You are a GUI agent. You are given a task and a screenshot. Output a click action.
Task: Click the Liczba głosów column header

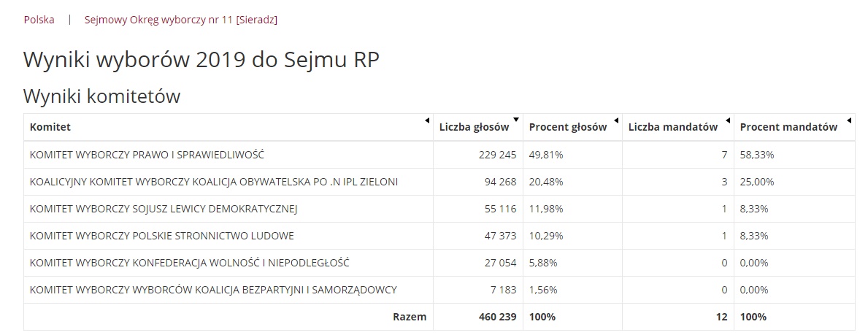(x=474, y=127)
